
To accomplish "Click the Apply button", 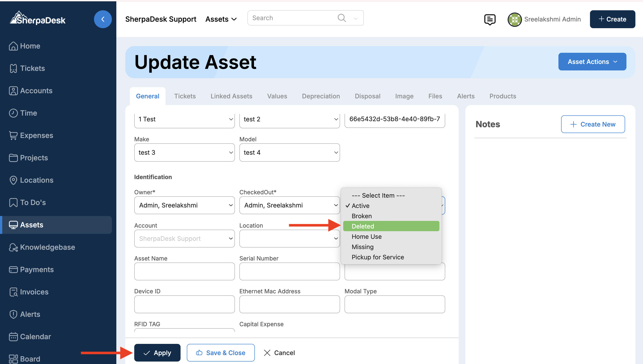I will (157, 353).
